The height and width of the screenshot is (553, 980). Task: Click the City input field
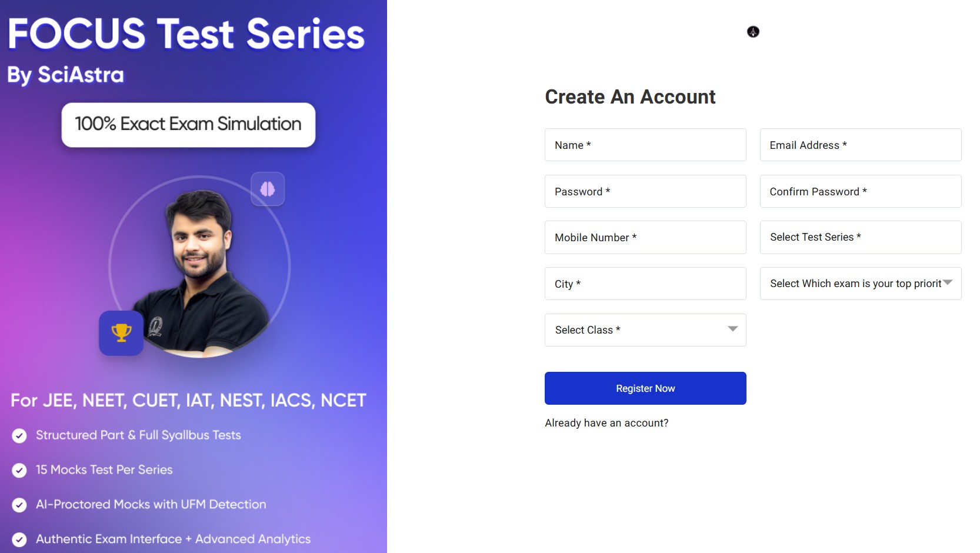(645, 284)
